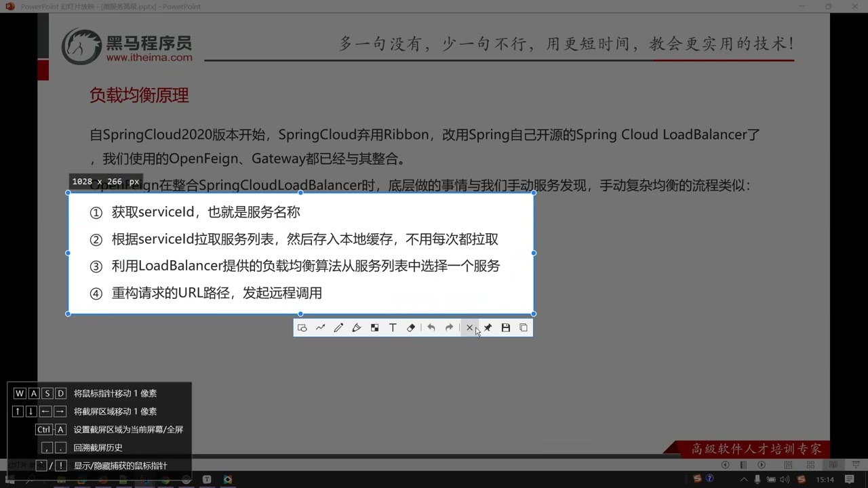Click top-left selection resize handle
The image size is (868, 488).
point(68,193)
